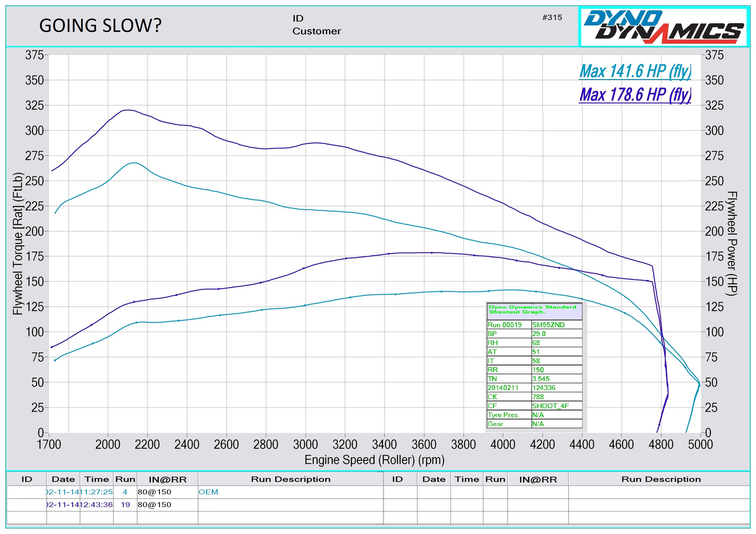Select the OEM run description cell

208,492
